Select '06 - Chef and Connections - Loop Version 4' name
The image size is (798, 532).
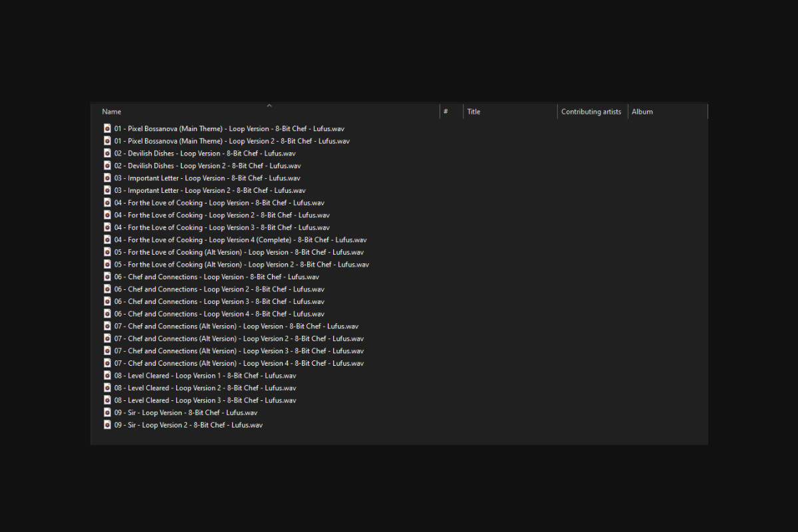pos(219,313)
